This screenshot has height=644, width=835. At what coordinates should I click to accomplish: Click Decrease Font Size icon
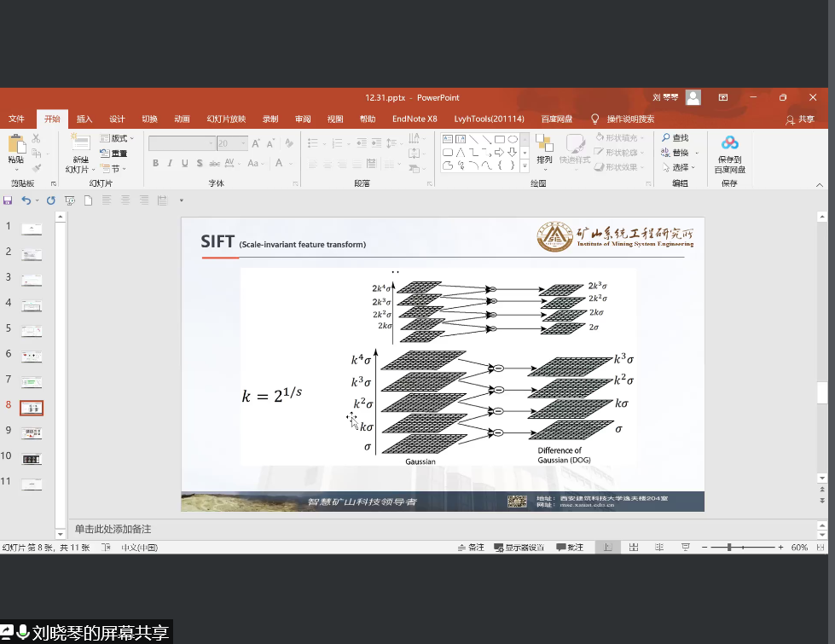tap(270, 143)
